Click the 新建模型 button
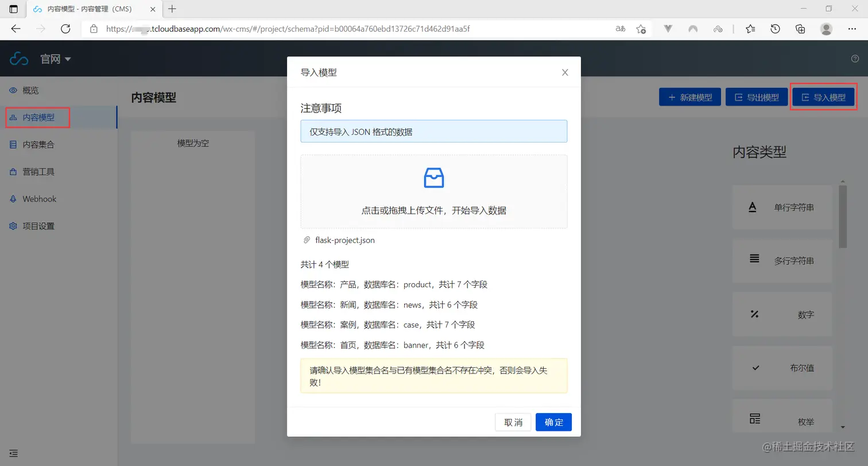868x466 pixels. pyautogui.click(x=689, y=97)
